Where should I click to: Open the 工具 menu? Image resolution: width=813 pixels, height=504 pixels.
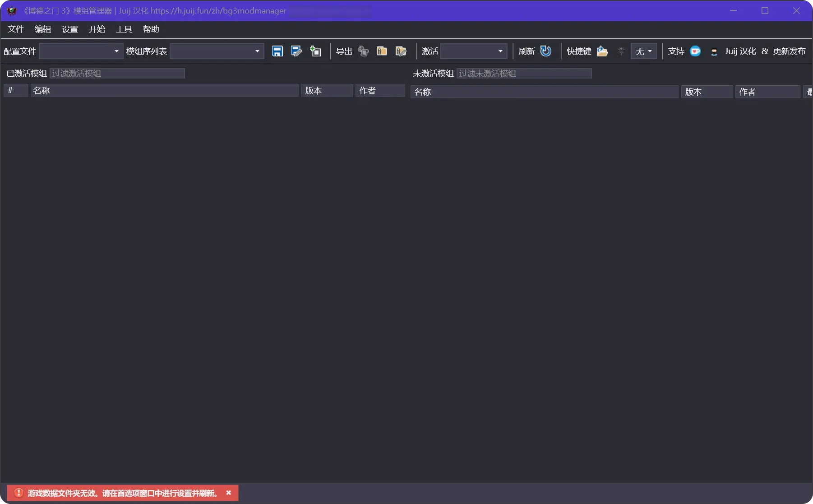[124, 29]
